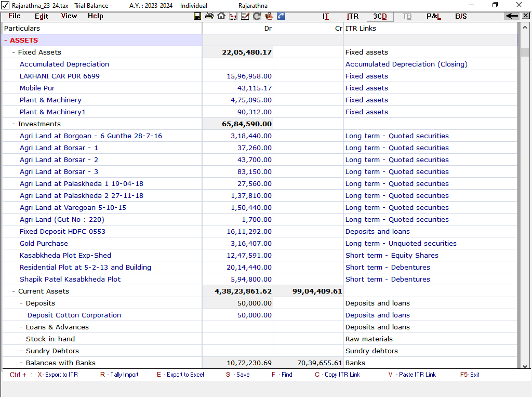Switch to the ITR tab
The height and width of the screenshot is (399, 532).
coord(353,16)
